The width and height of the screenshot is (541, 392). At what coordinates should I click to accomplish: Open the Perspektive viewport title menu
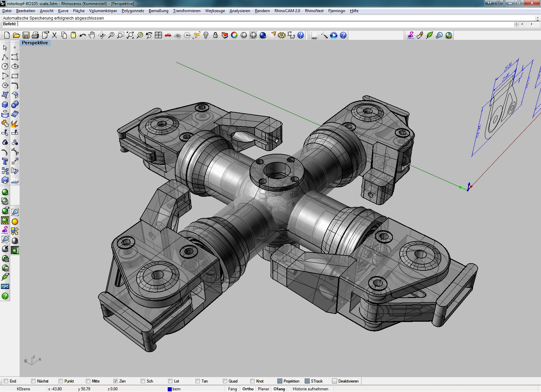35,43
